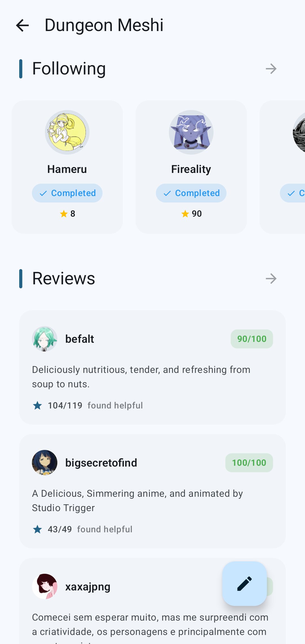Go back using the arrow icon
This screenshot has width=305, height=644.
[23, 25]
